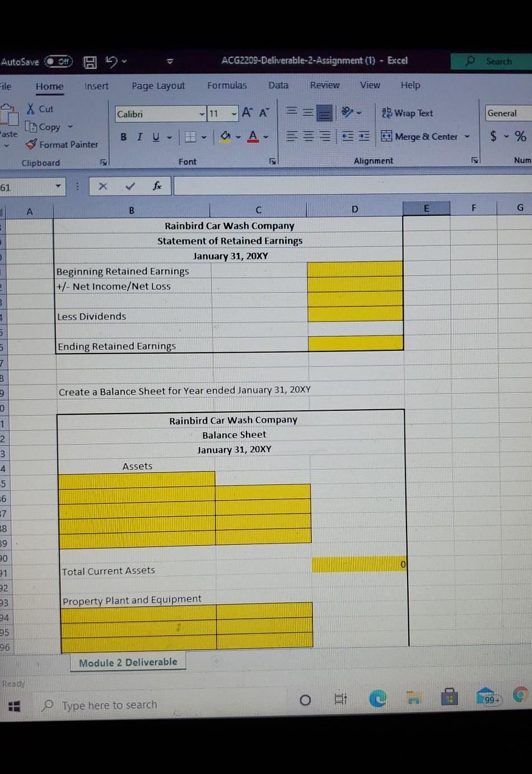Apply Percent Style formatting
Image resolution: width=532 pixels, height=774 pixels.
pyautogui.click(x=520, y=136)
